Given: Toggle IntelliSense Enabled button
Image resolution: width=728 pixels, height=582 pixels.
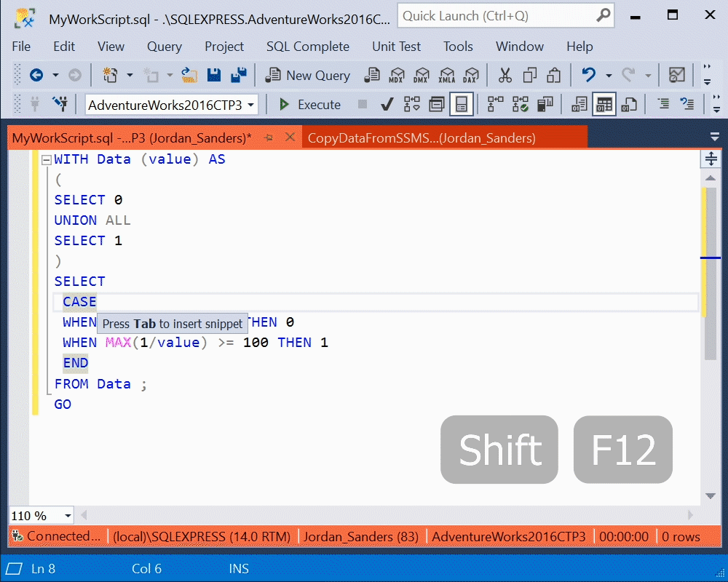Looking at the screenshot, I should pyautogui.click(x=462, y=104).
